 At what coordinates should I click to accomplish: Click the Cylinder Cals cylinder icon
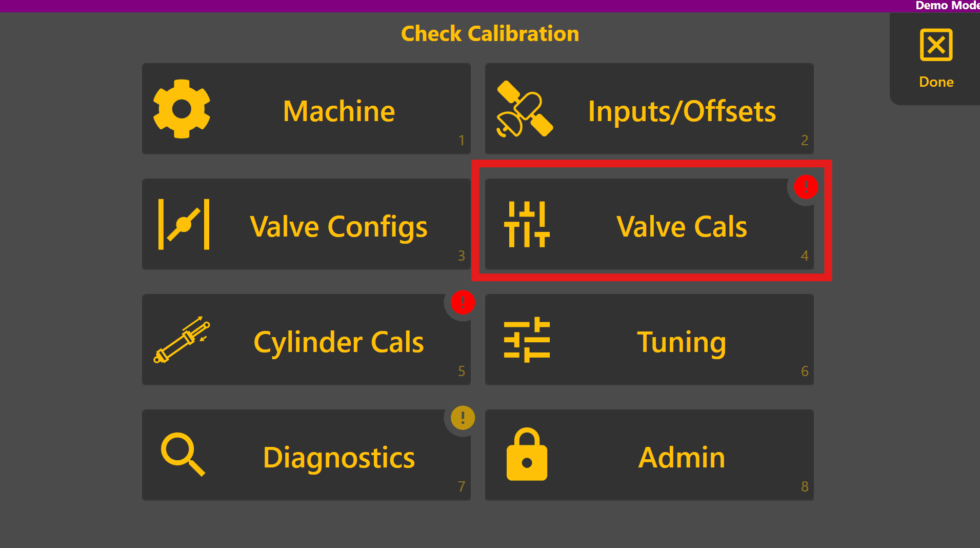coord(182,340)
